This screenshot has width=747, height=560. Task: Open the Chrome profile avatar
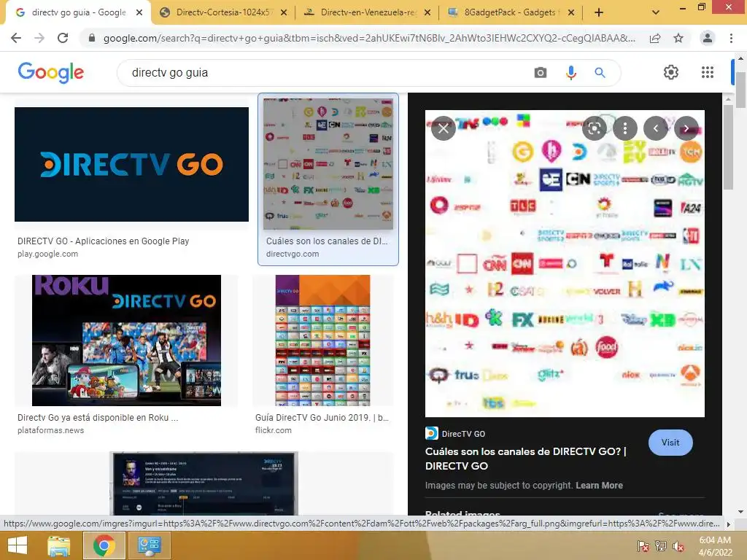[708, 38]
